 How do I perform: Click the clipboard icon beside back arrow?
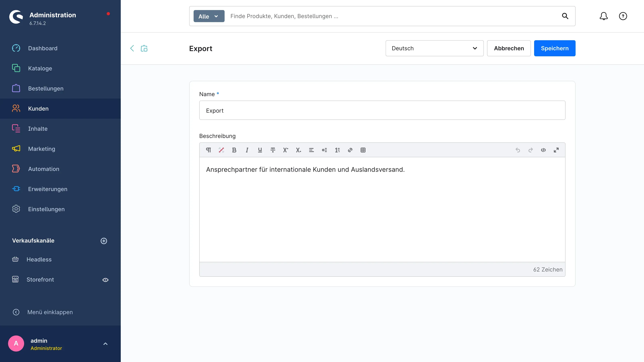point(144,48)
